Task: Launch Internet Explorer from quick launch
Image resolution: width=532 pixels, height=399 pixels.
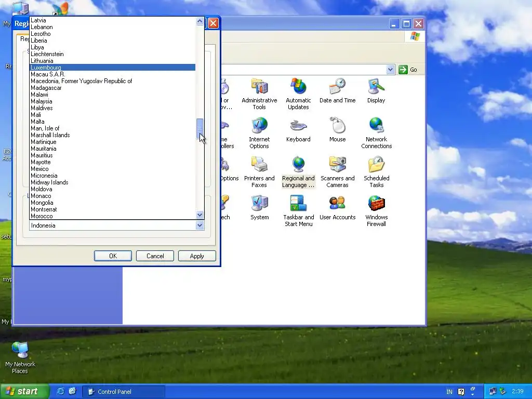Action: point(60,391)
